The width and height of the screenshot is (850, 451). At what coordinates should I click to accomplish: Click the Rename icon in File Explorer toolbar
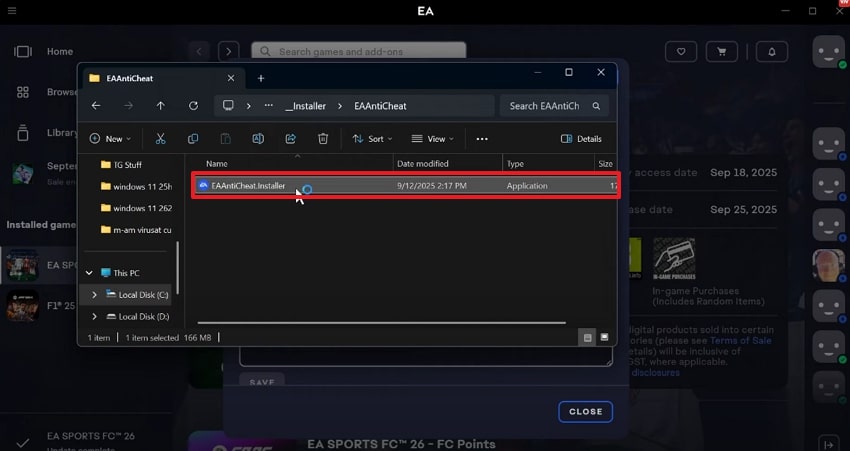(x=258, y=139)
